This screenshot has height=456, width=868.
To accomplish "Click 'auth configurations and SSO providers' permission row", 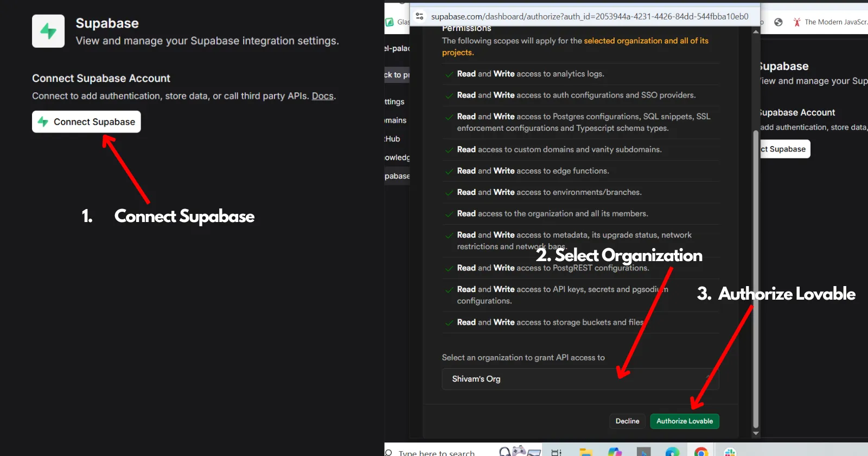I will pos(581,95).
